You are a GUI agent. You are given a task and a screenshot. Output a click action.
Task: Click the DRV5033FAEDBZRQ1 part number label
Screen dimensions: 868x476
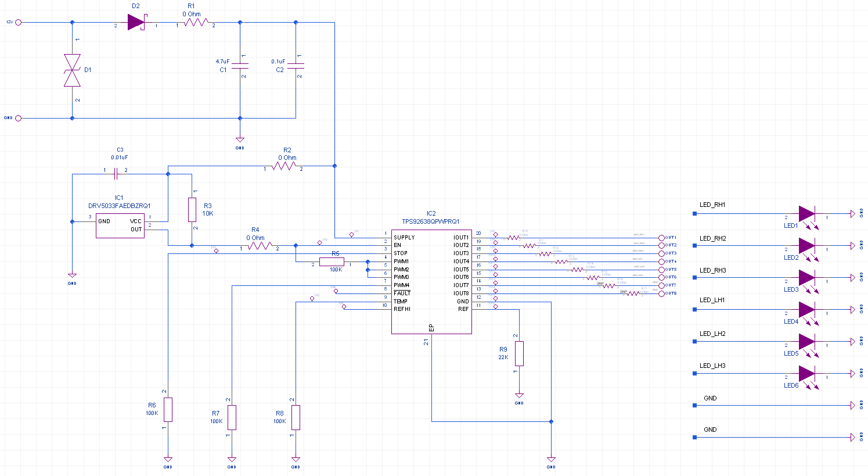coord(120,206)
